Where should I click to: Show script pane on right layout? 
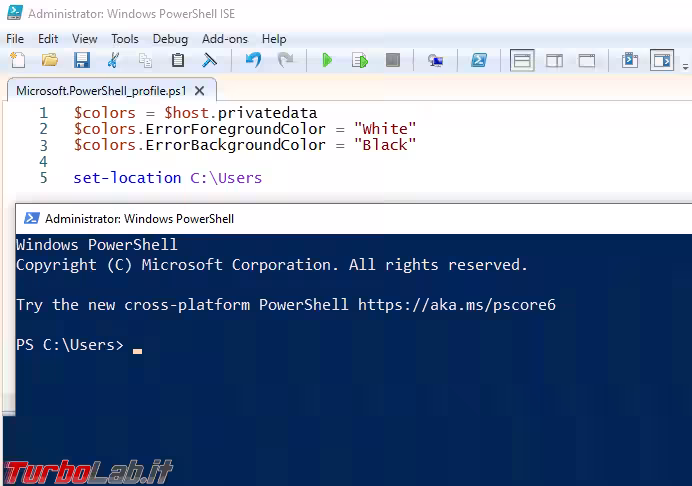coord(554,60)
